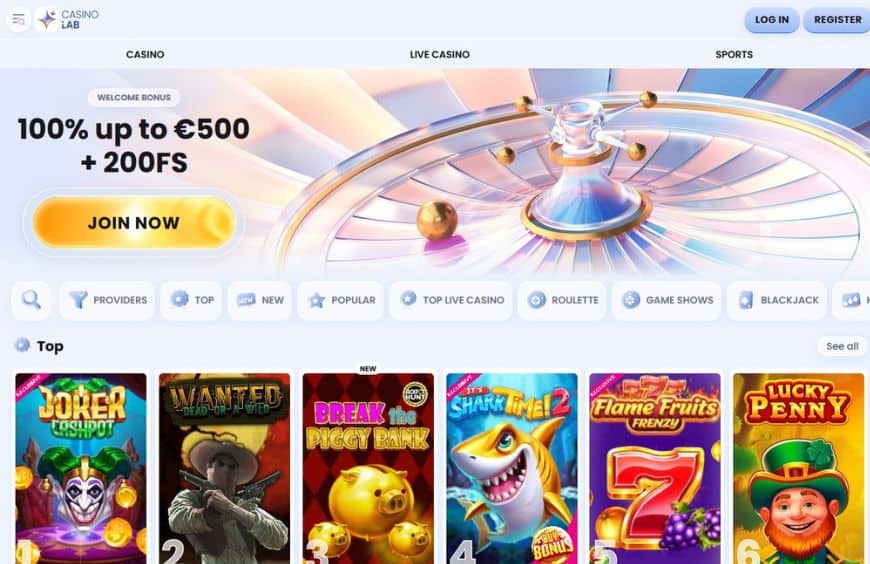Open the Blackjack category chip
The width and height of the screenshot is (870, 564).
[777, 300]
